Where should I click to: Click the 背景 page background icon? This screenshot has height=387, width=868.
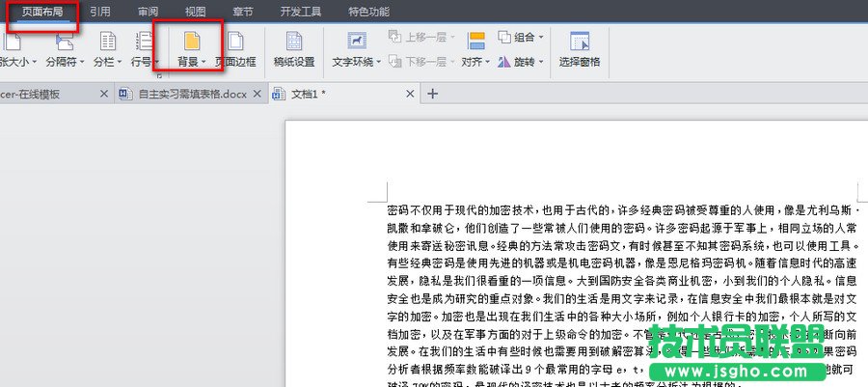tap(191, 42)
